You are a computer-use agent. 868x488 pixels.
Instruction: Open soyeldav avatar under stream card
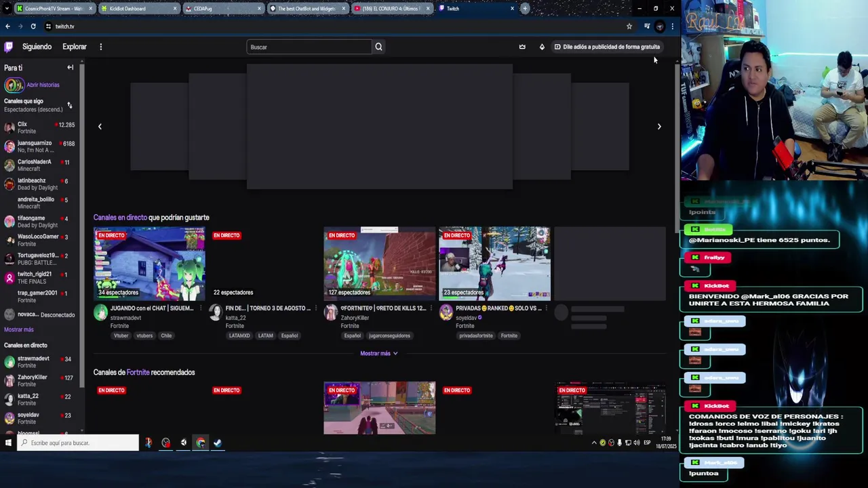coord(446,312)
